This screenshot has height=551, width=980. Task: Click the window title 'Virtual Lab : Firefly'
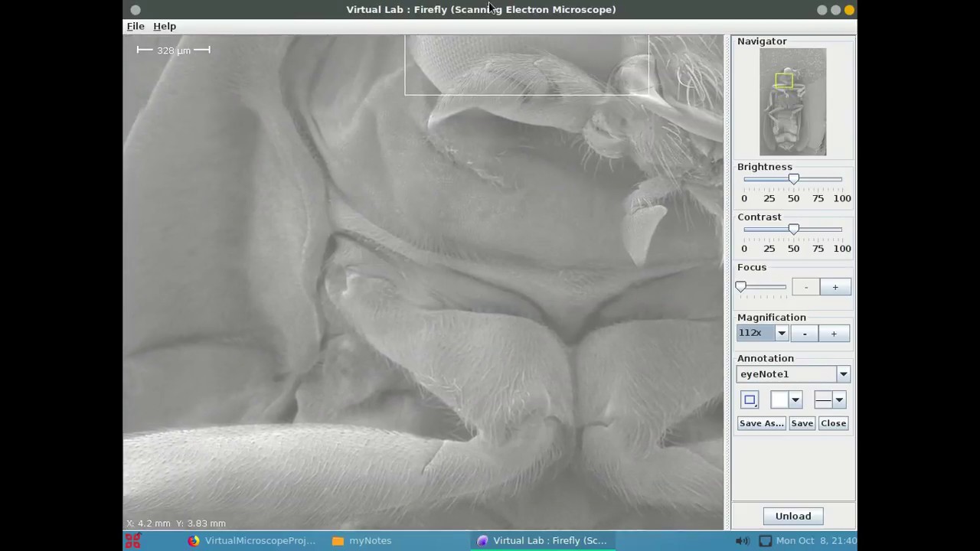pos(481,10)
